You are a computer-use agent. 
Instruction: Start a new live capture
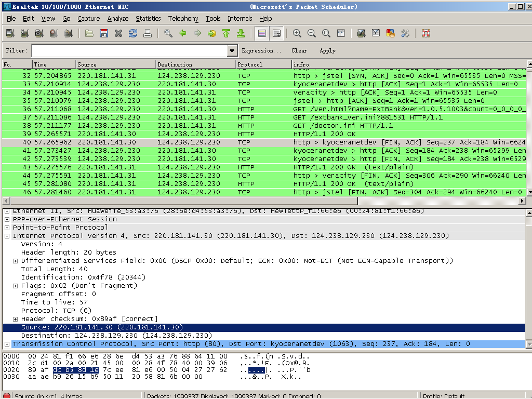39,33
